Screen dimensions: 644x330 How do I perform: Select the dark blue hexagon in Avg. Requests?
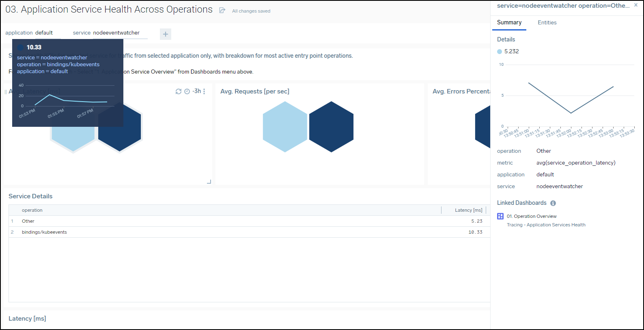tap(332, 127)
